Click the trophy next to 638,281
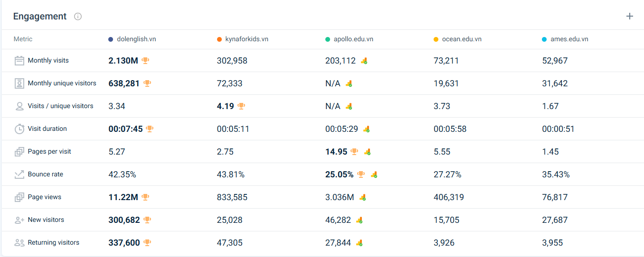644x257 pixels. click(x=147, y=83)
